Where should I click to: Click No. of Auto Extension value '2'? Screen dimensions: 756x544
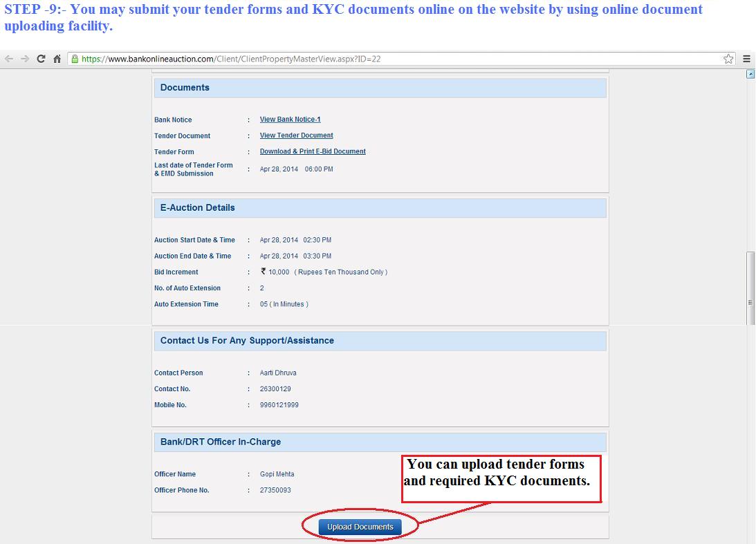tap(262, 288)
